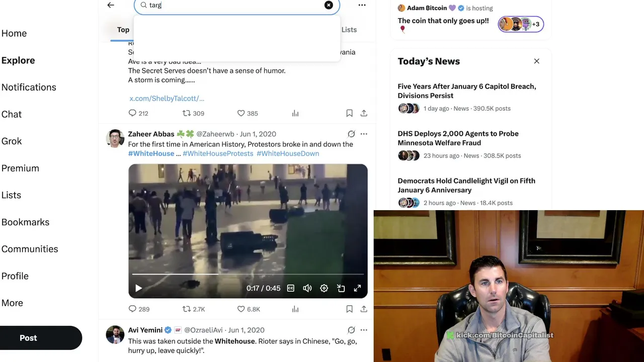Repost the Zaheer Abbas video tweet
The width and height of the screenshot is (644, 362).
193,309
